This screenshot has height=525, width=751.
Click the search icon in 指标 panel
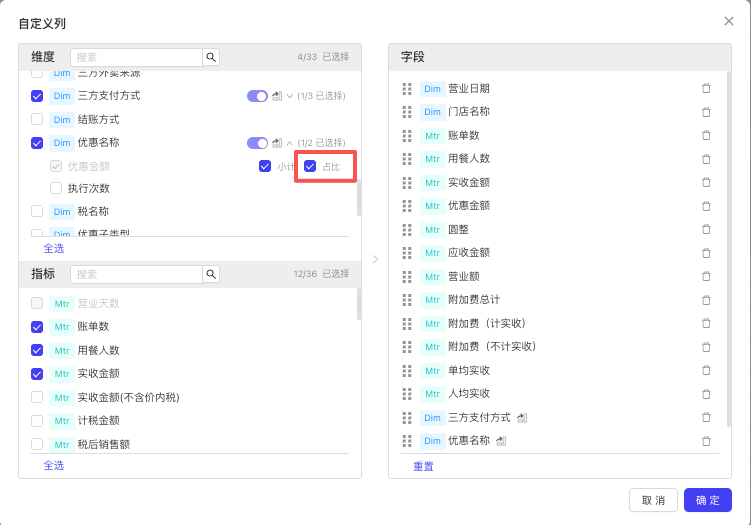tap(211, 274)
